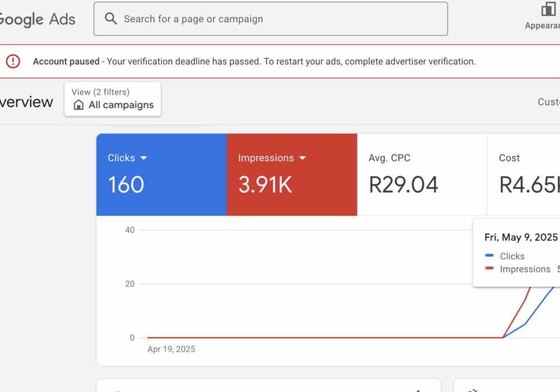Click the 40 y-axis label
Screen dimensions: 560x392
(130, 230)
